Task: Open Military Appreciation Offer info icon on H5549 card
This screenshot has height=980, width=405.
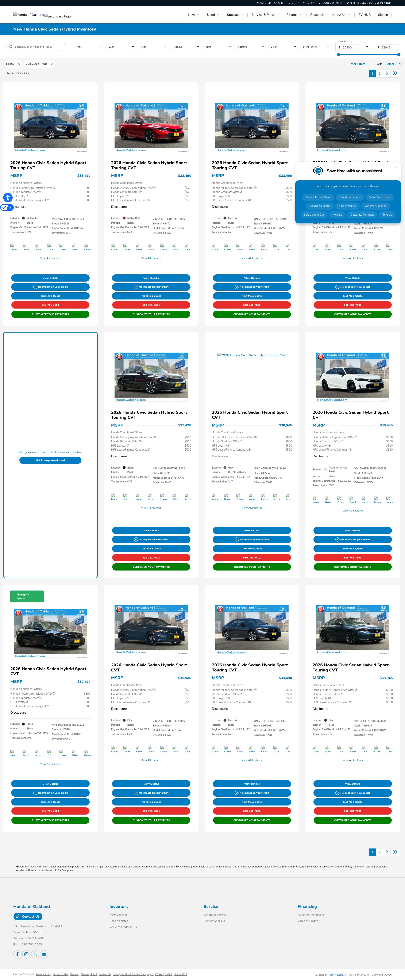Action: tap(255, 437)
